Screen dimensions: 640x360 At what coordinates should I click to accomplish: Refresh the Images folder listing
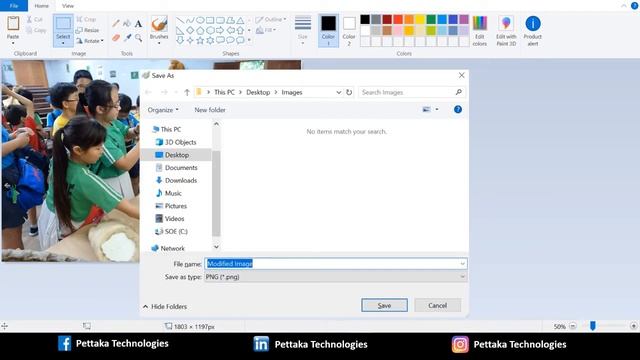[349, 92]
